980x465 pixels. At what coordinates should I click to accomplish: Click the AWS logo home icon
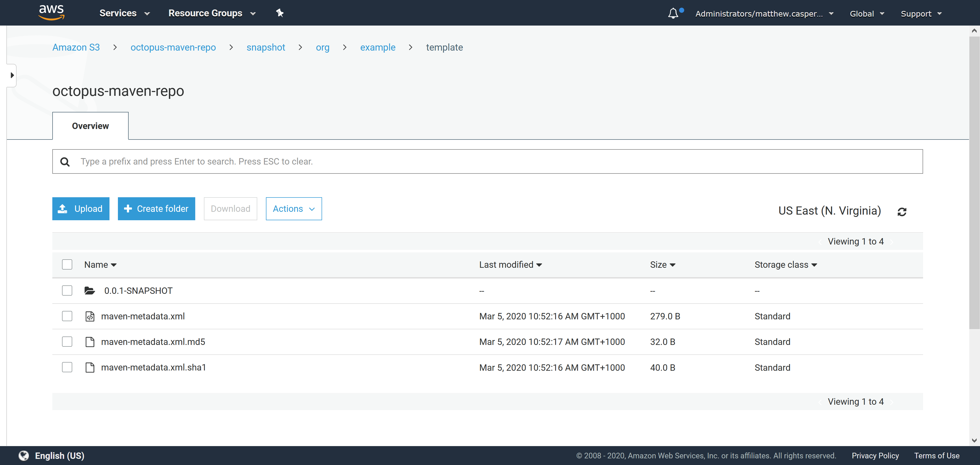tap(51, 13)
